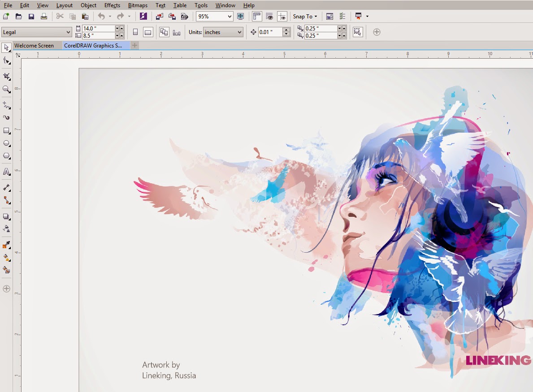Click Quick Customize plus on toolbox
Image resolution: width=533 pixels, height=392 pixels.
coord(6,289)
